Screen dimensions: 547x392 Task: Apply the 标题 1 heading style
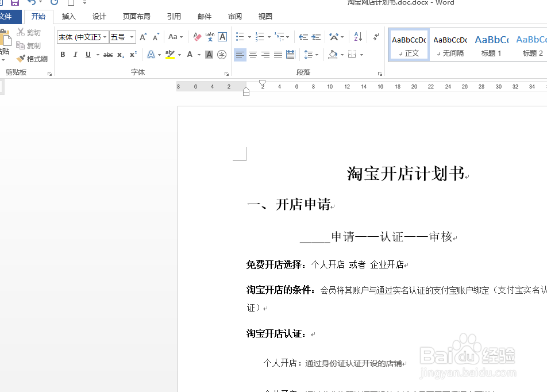491,45
